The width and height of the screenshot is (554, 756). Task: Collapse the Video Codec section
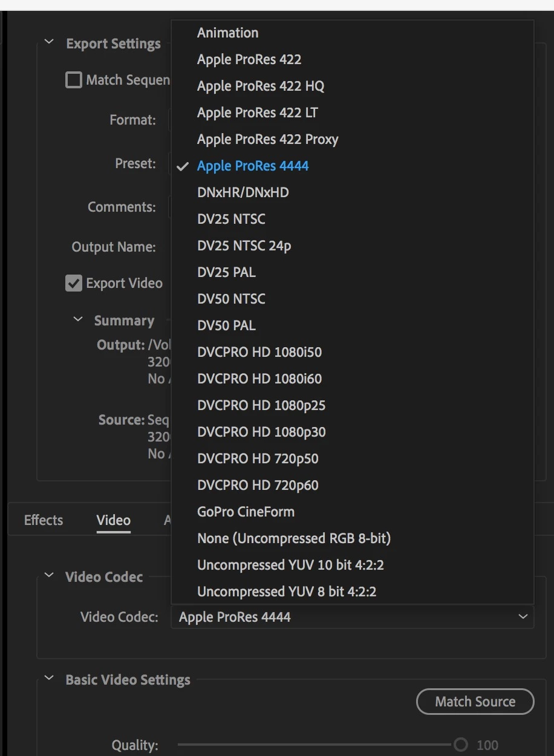[49, 576]
